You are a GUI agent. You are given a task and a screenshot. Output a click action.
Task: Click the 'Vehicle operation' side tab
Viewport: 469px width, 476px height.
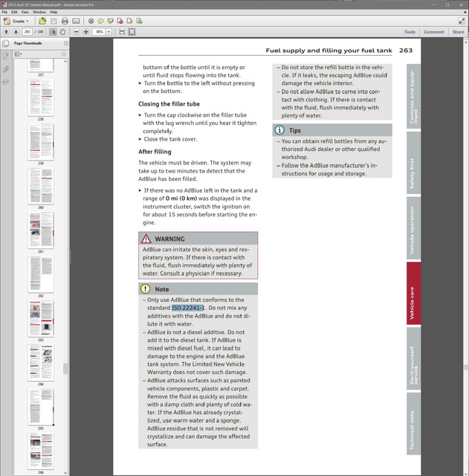coord(414,228)
